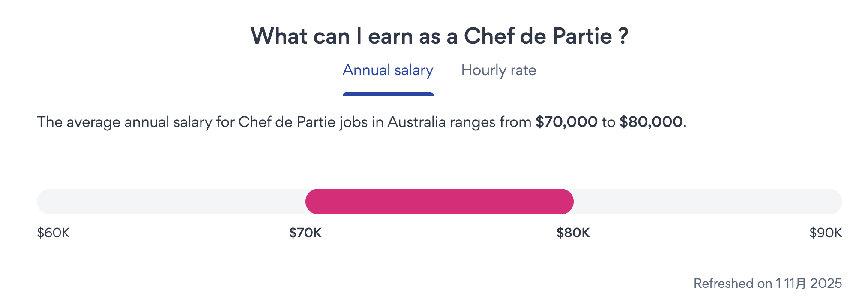Click the $60K scale label
This screenshot has height=302, width=868.
click(x=53, y=233)
